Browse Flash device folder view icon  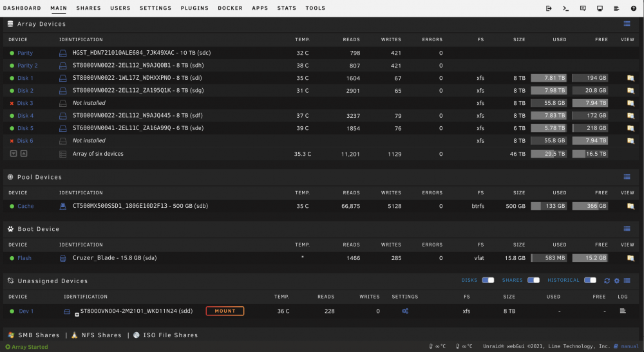630,258
